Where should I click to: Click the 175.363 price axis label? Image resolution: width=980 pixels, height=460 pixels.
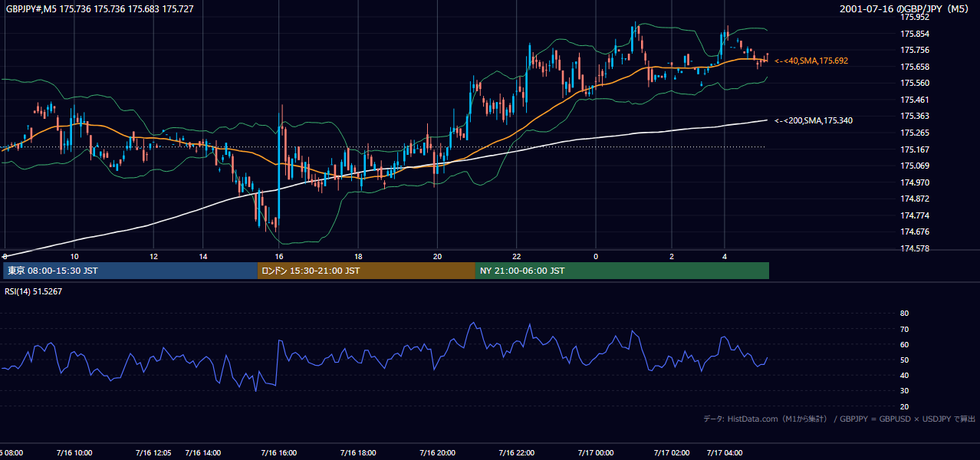pos(915,116)
